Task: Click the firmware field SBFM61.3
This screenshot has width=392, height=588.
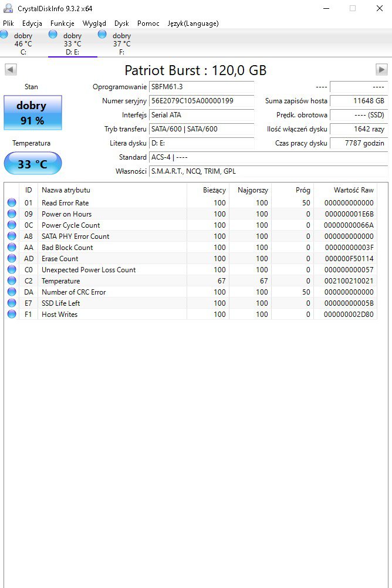Action: point(201,87)
